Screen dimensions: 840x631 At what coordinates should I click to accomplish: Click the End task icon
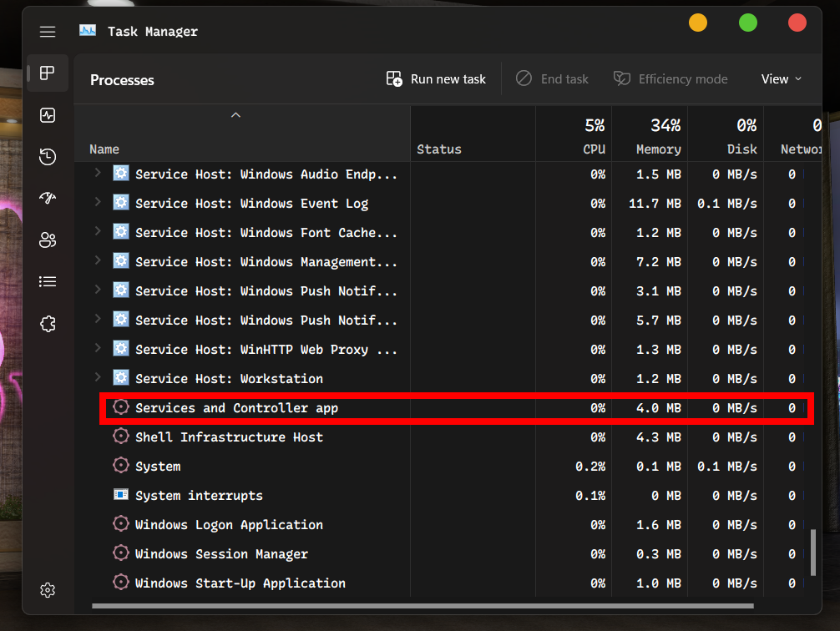click(524, 78)
